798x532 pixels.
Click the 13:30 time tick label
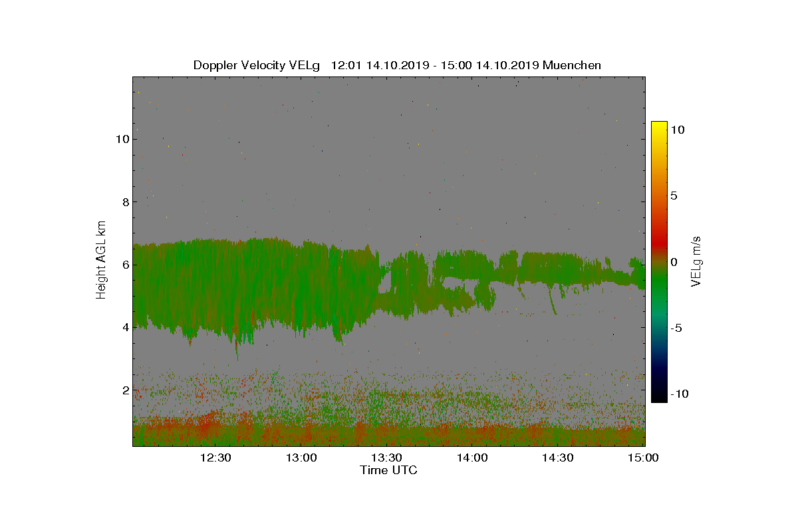click(386, 458)
